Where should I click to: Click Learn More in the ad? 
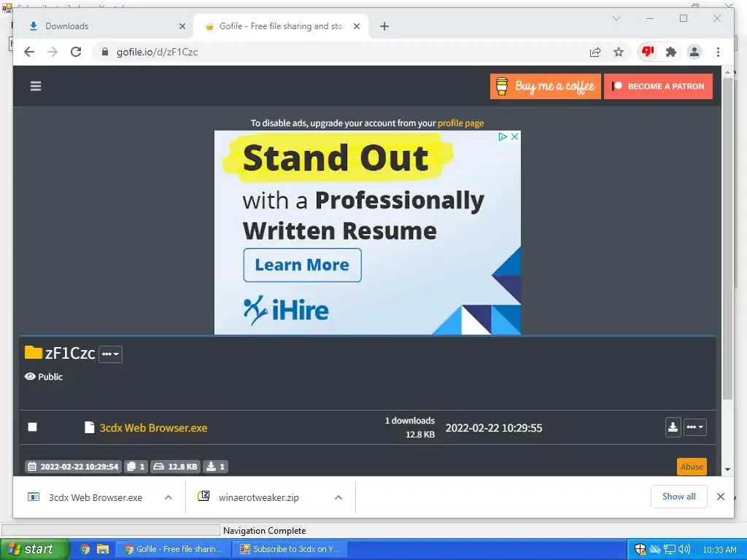[x=302, y=265]
